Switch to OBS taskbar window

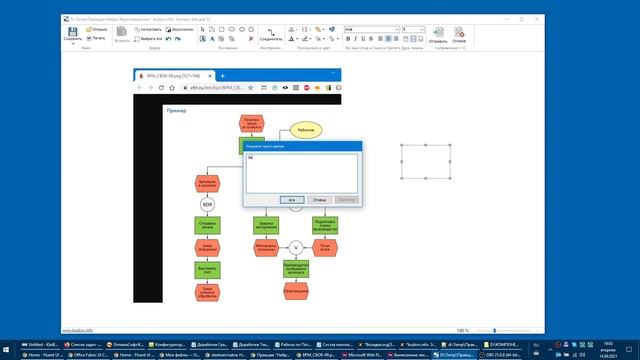(500, 355)
